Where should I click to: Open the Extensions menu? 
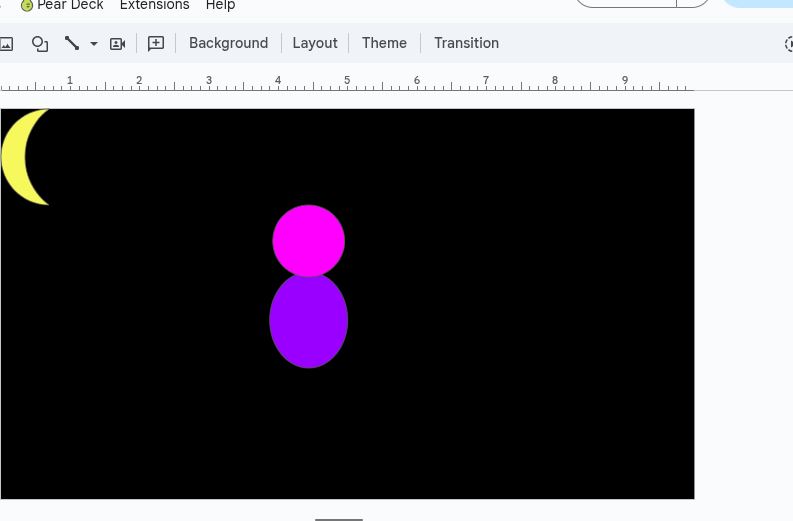(154, 5)
